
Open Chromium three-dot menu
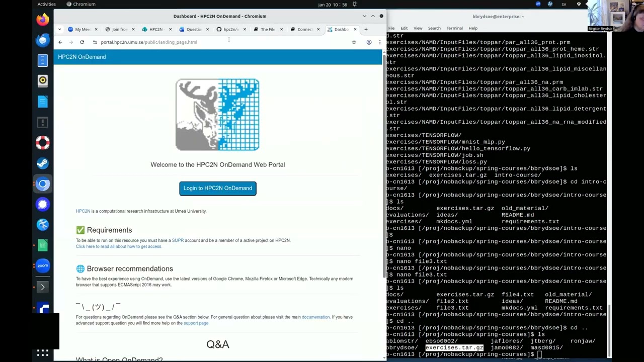pyautogui.click(x=379, y=42)
